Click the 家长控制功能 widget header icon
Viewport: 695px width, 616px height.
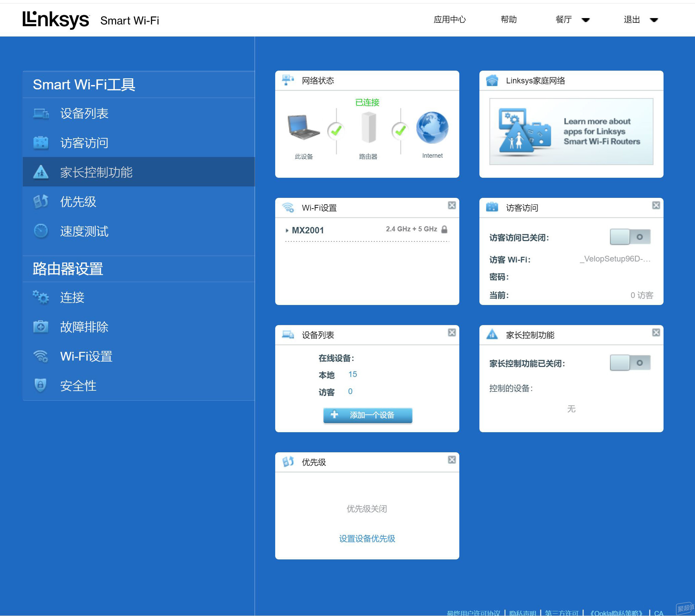coord(492,334)
